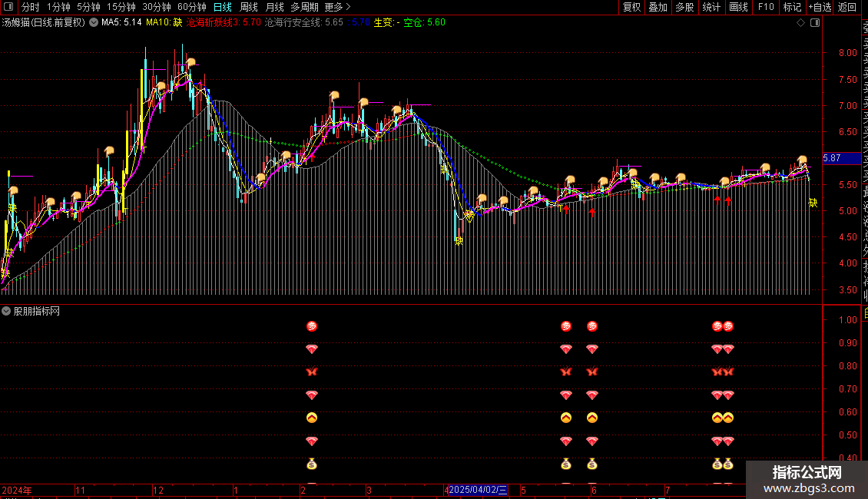Select the 30分钟 period
Image resolution: width=868 pixels, height=499 pixels.
click(157, 7)
